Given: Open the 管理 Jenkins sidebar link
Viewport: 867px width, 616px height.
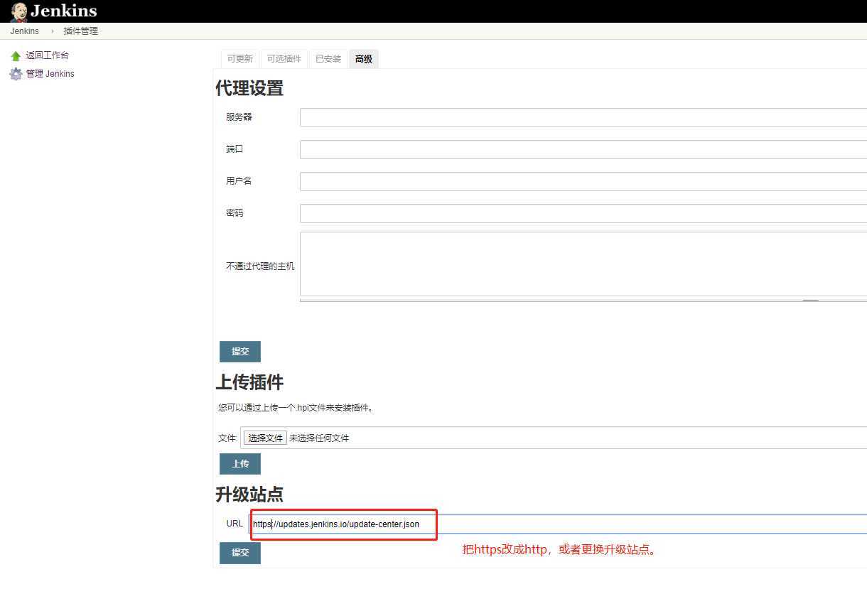Looking at the screenshot, I should tap(50, 74).
